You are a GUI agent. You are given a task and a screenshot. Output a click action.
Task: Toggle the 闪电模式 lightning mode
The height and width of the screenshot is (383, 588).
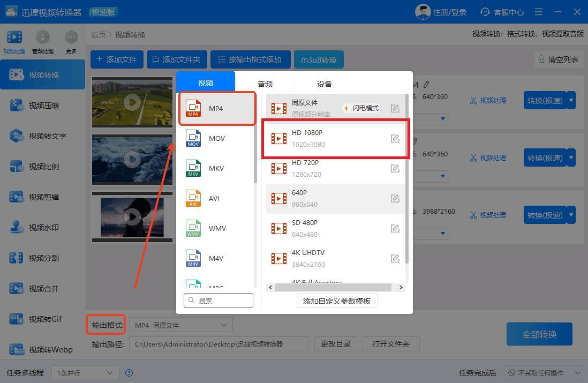pos(361,108)
